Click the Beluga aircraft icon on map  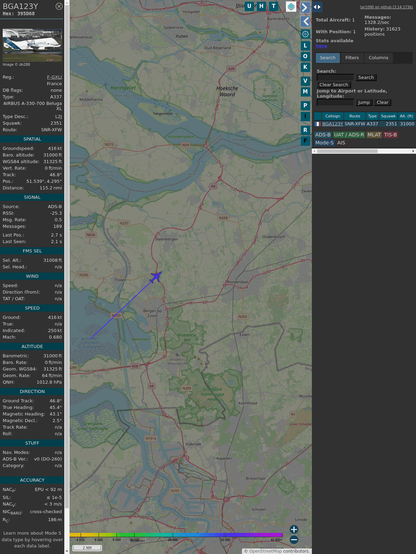156,277
